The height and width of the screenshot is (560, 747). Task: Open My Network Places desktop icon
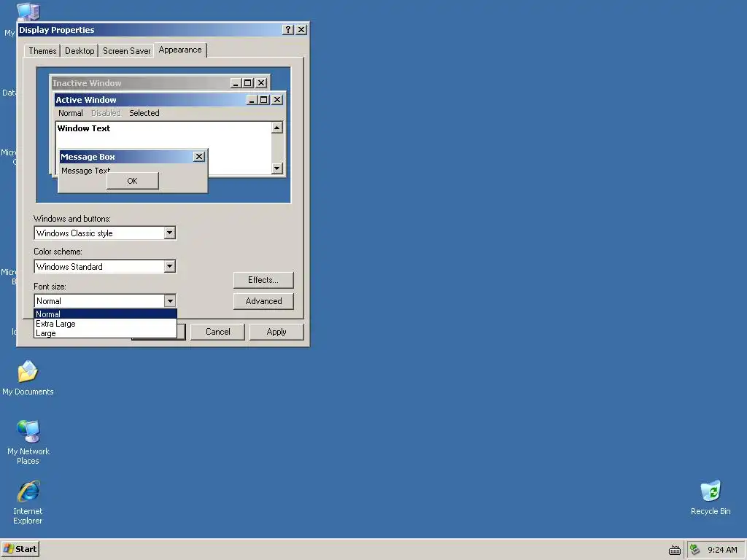click(x=28, y=442)
